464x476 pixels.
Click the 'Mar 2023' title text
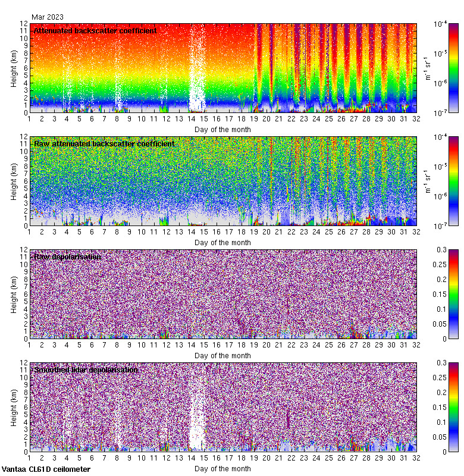pos(48,17)
